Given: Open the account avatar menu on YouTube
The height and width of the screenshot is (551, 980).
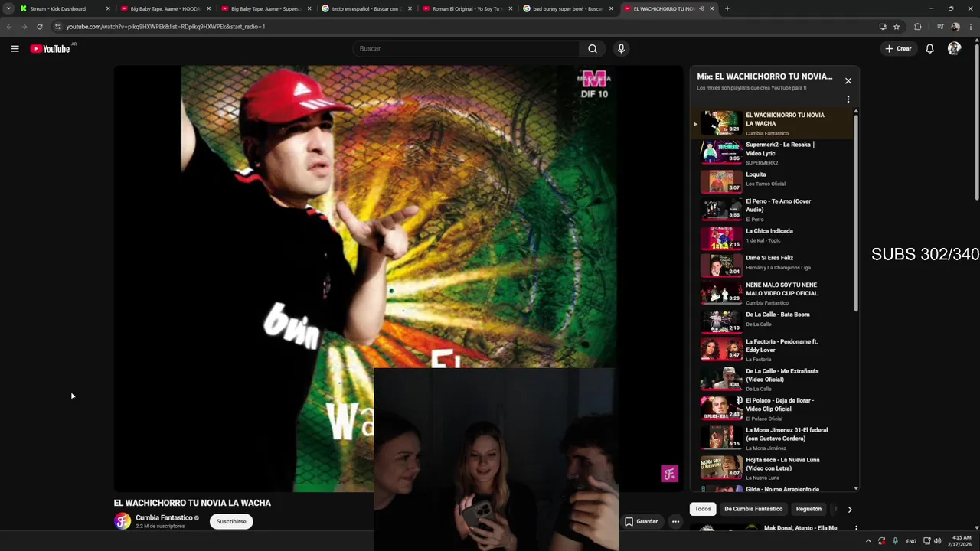Looking at the screenshot, I should point(954,48).
